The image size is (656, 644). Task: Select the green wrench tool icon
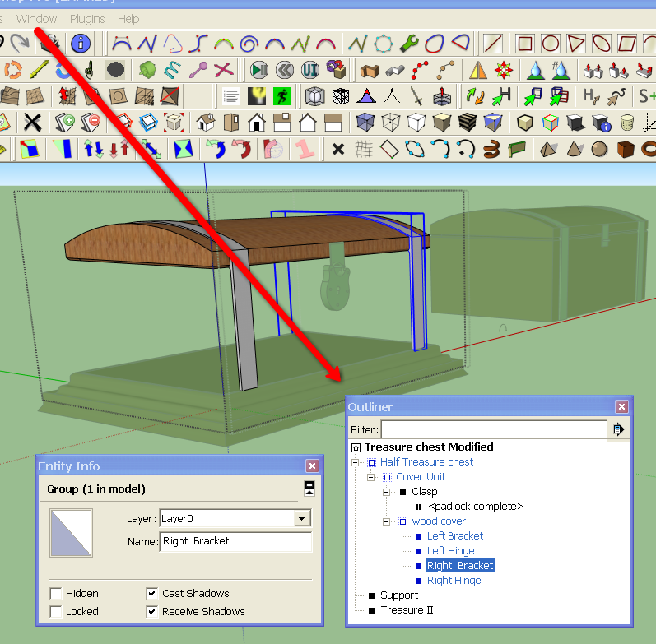(409, 43)
